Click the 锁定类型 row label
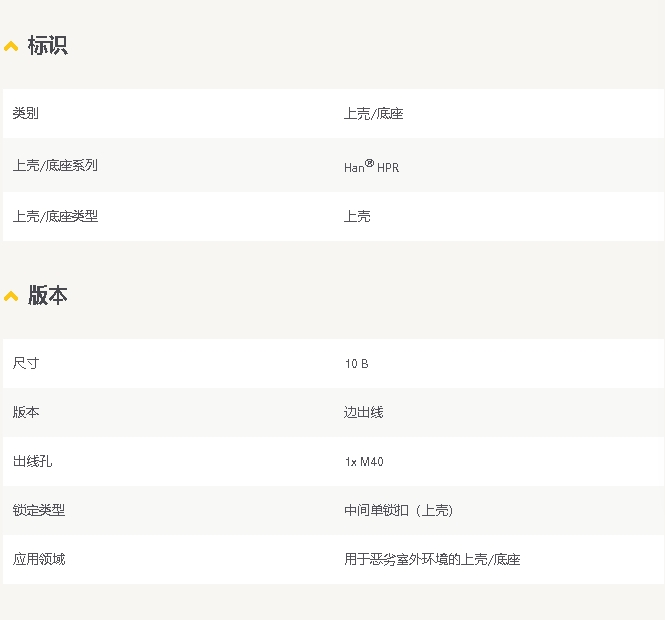The width and height of the screenshot is (665, 620). (x=39, y=510)
